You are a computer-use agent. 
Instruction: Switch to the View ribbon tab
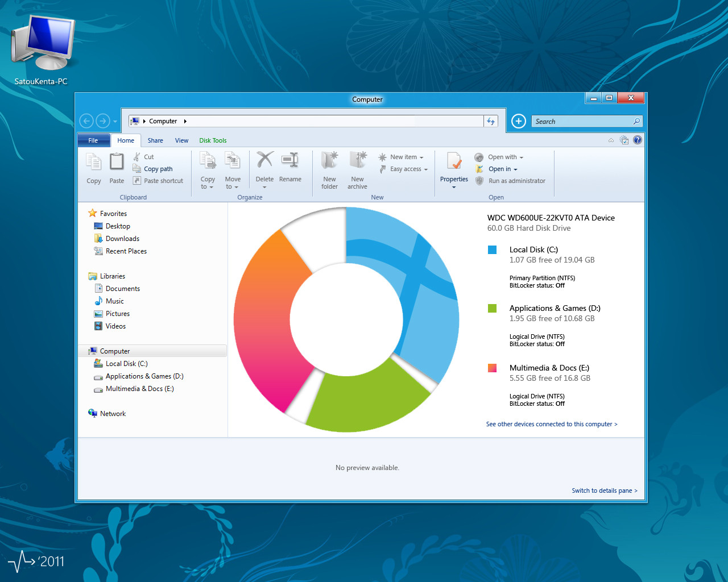(x=181, y=140)
